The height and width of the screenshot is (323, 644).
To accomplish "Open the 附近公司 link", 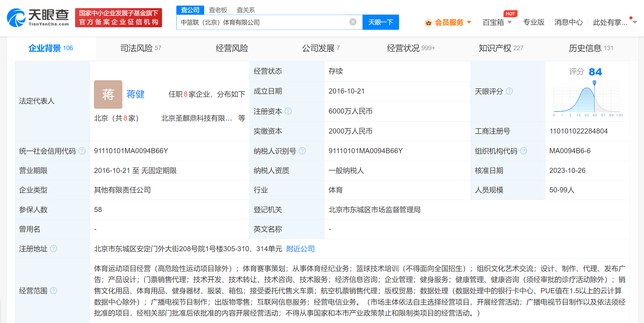I will [x=300, y=249].
